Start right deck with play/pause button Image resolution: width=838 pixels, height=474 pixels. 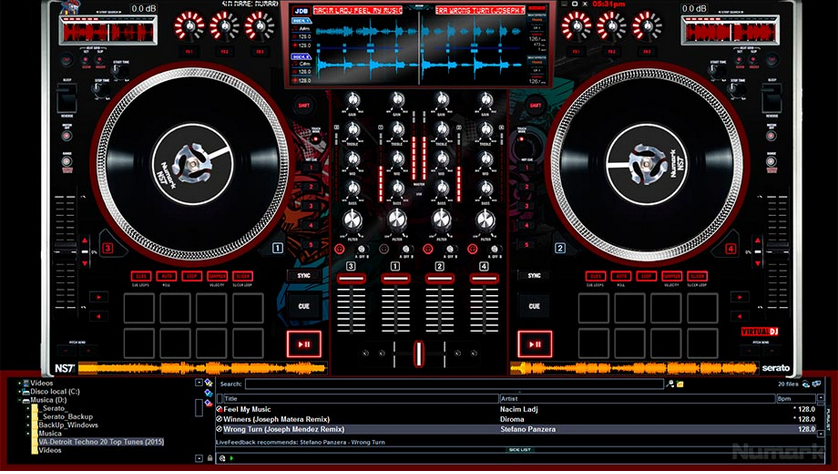[534, 344]
